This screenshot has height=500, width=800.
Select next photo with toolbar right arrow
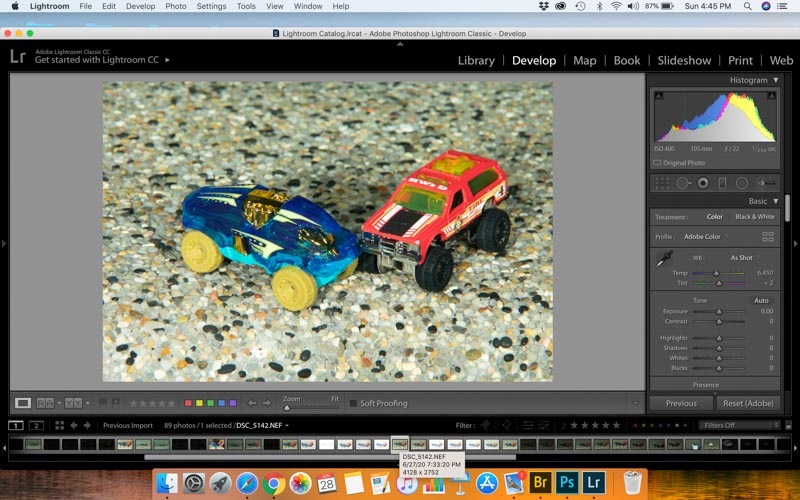[x=266, y=403]
